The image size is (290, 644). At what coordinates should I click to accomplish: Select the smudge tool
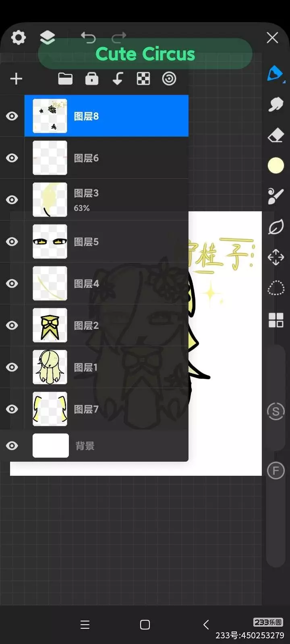pyautogui.click(x=276, y=105)
